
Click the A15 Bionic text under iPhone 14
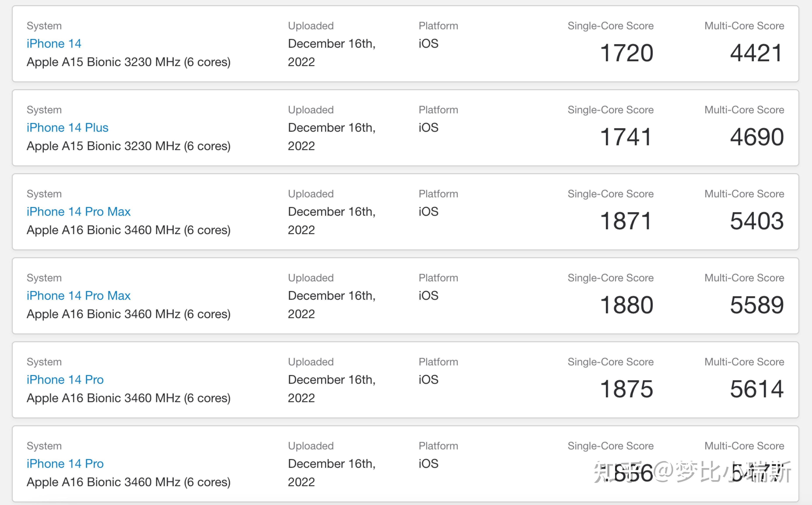pos(129,62)
